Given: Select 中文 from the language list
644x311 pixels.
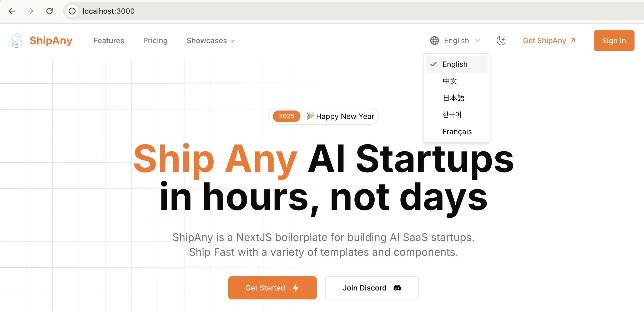Looking at the screenshot, I should point(450,81).
